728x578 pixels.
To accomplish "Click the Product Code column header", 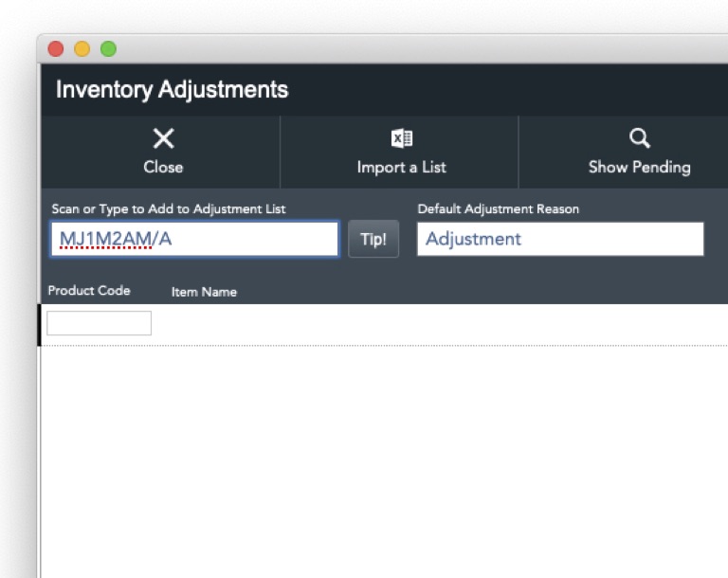I will 89,291.
